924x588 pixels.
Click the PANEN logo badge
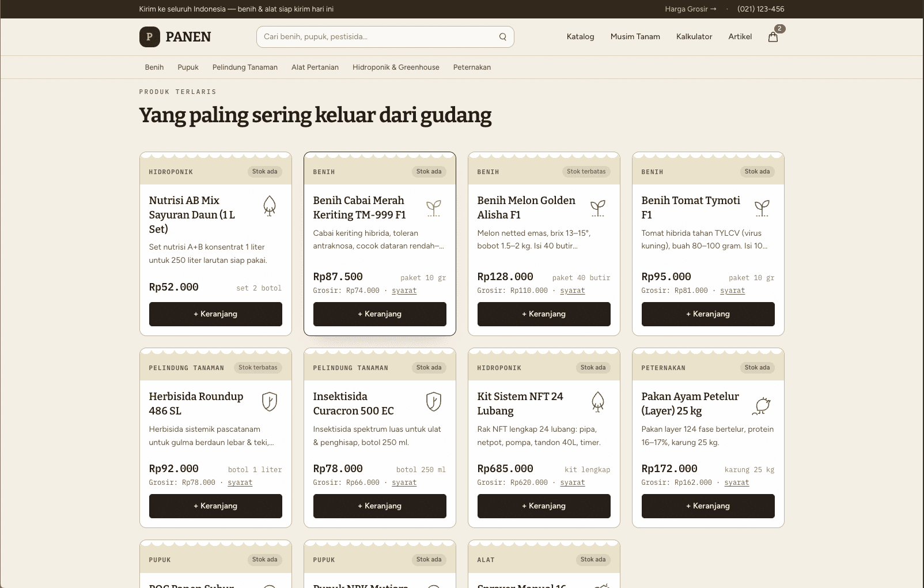tap(150, 37)
